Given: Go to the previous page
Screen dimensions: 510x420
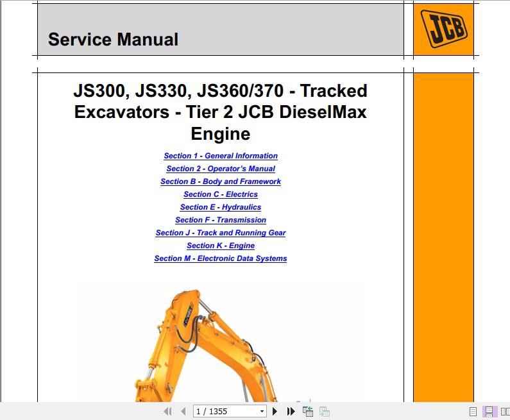Looking at the screenshot, I should 183,412.
